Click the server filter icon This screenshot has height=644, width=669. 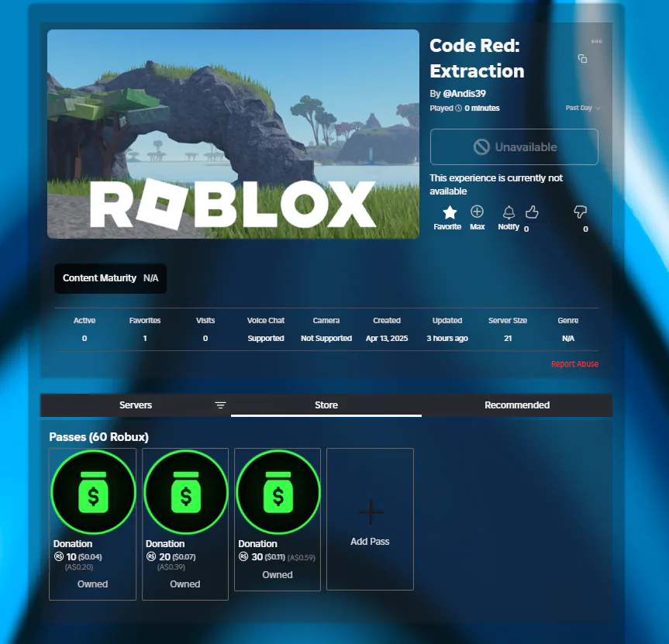pos(220,405)
